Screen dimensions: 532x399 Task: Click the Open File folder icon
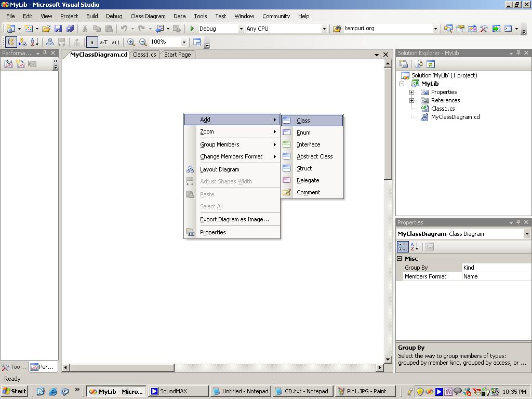click(46, 29)
